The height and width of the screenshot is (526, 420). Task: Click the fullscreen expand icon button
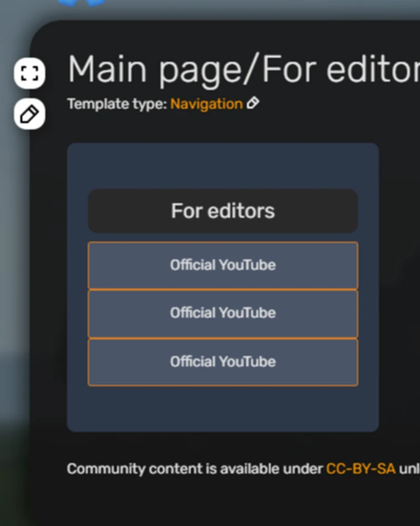pos(29,73)
